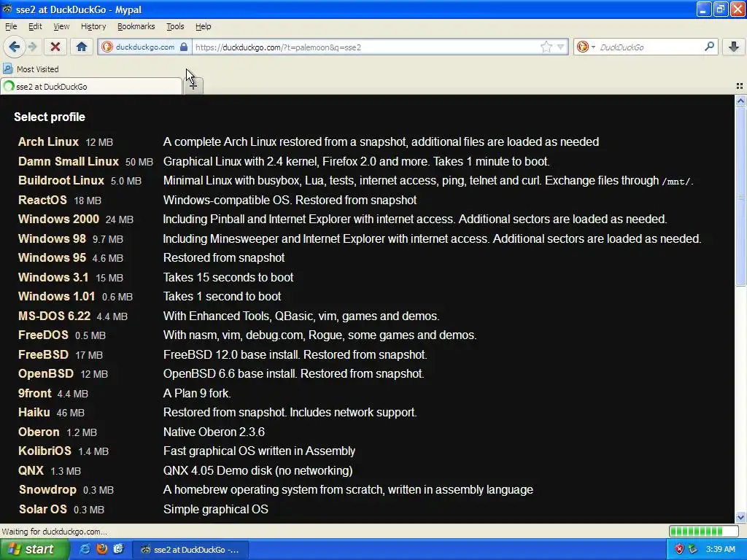
Task: Go to the home page
Action: pos(82,47)
